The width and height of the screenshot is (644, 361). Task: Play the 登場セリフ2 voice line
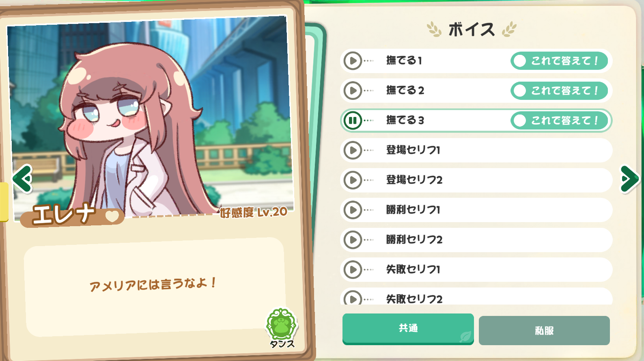pyautogui.click(x=353, y=180)
